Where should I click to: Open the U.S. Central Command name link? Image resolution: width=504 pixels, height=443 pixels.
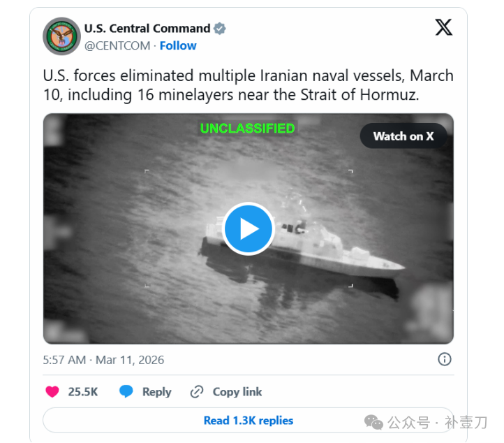click(147, 29)
